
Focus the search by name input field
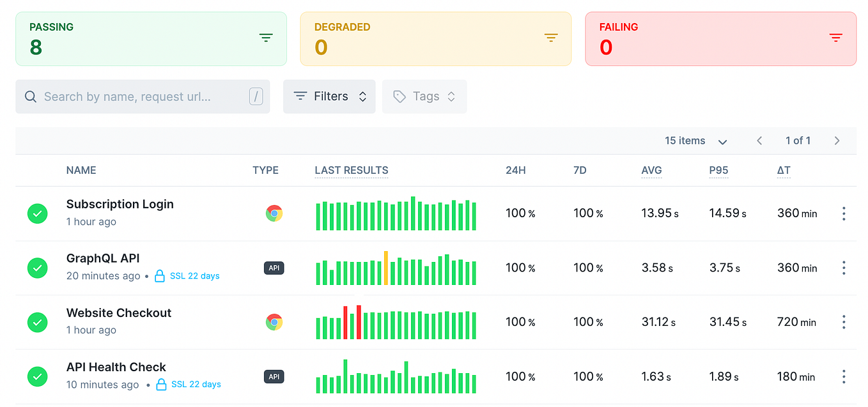[143, 96]
